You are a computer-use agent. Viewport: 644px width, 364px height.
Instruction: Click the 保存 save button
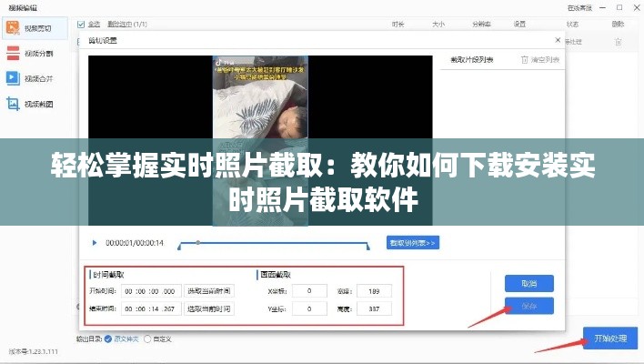click(x=529, y=306)
